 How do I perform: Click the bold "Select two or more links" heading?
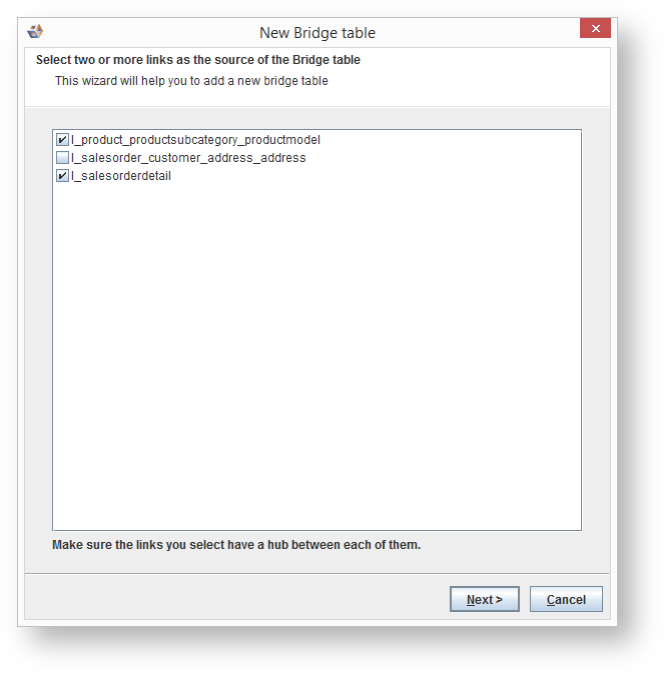pos(198,60)
